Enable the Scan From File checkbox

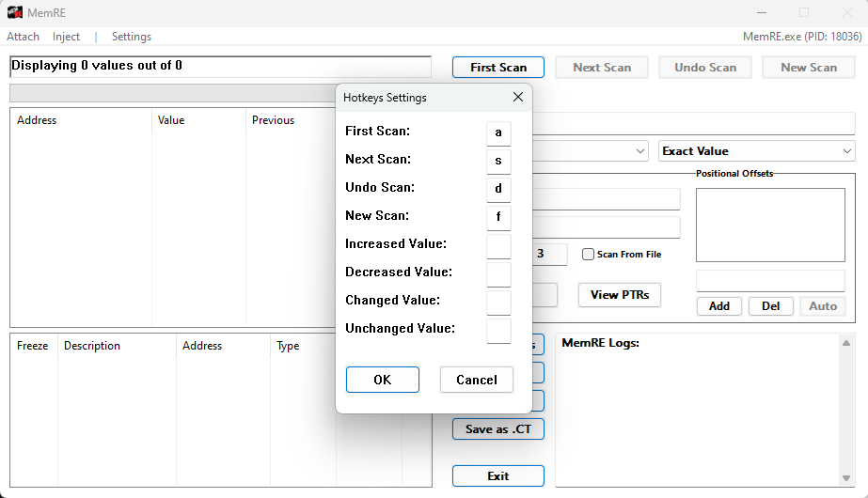pyautogui.click(x=589, y=254)
